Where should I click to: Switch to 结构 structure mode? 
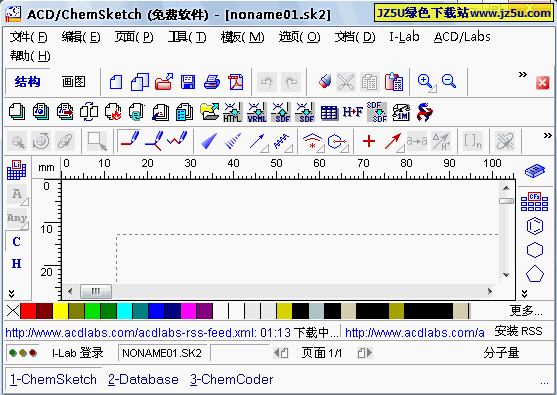point(27,82)
